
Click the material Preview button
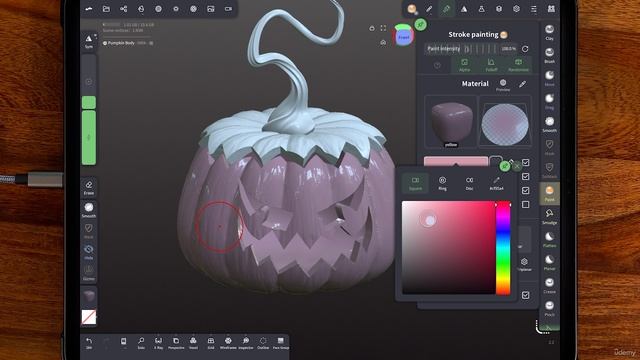(503, 85)
